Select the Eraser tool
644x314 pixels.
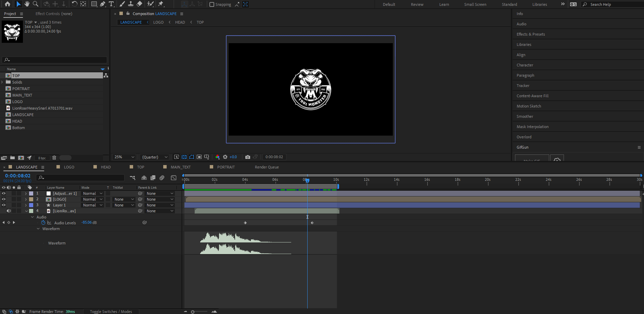click(x=139, y=4)
